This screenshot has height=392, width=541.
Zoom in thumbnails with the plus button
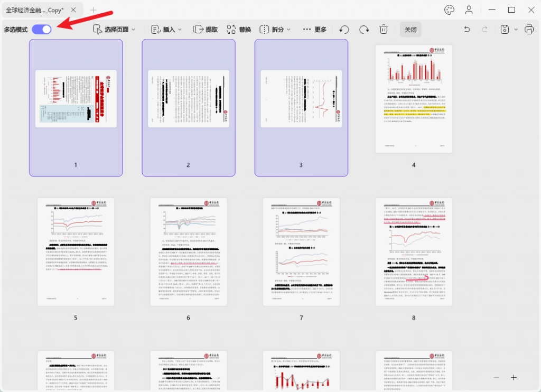click(514, 378)
